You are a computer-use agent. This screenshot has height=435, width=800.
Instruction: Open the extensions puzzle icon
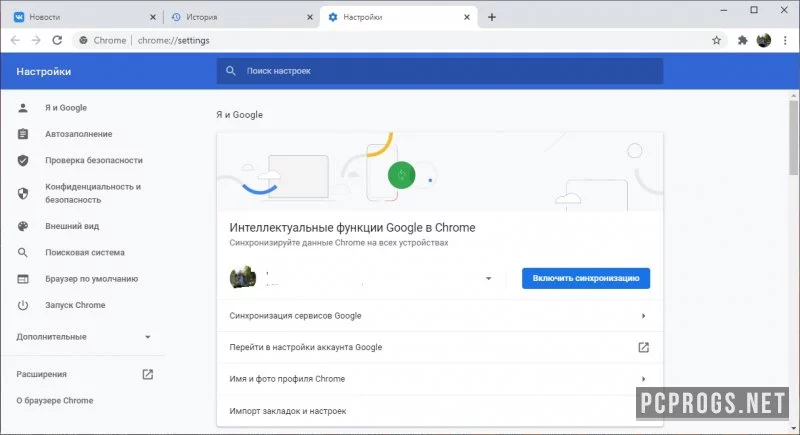tap(742, 40)
